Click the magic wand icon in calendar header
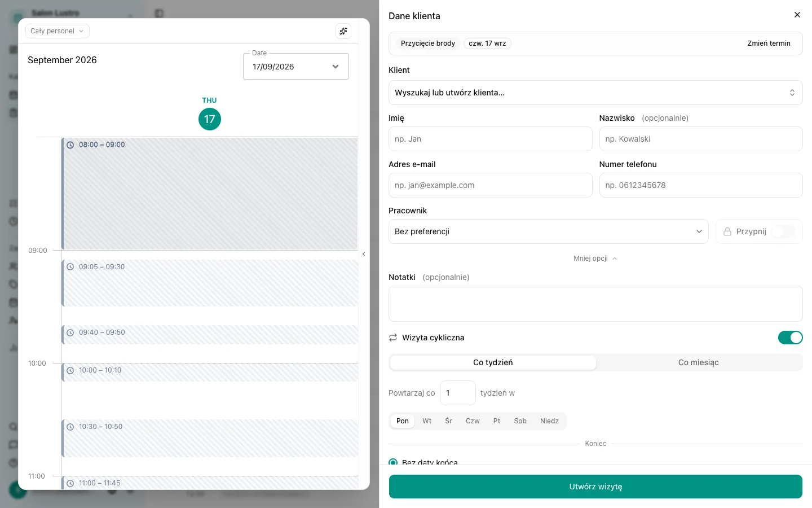The height and width of the screenshot is (508, 812). pos(343,31)
